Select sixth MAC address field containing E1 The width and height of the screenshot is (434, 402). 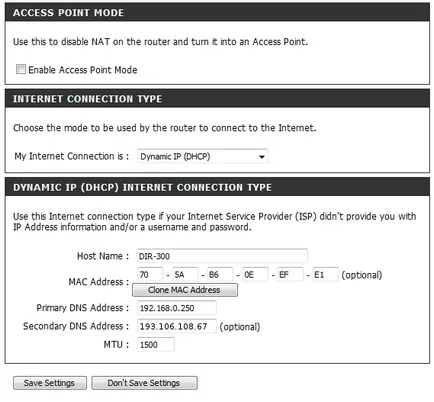tap(325, 275)
